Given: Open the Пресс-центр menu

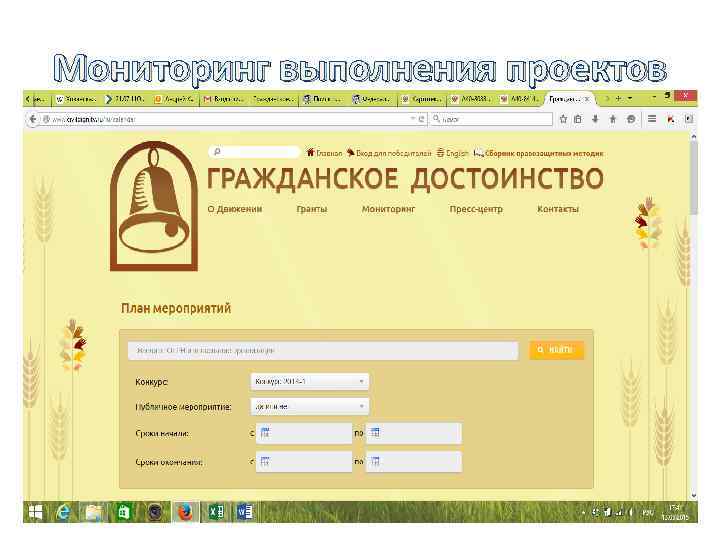Looking at the screenshot, I should click(x=476, y=209).
